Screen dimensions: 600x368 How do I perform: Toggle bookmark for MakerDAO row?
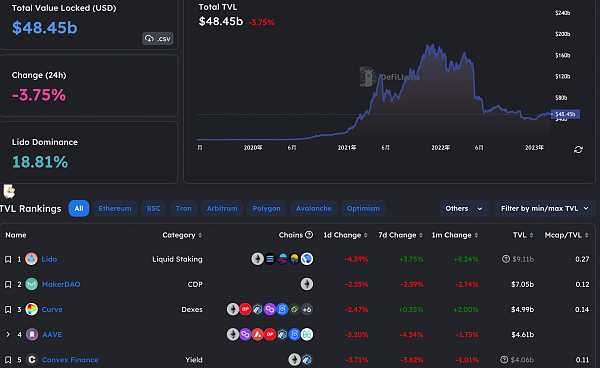(8, 285)
